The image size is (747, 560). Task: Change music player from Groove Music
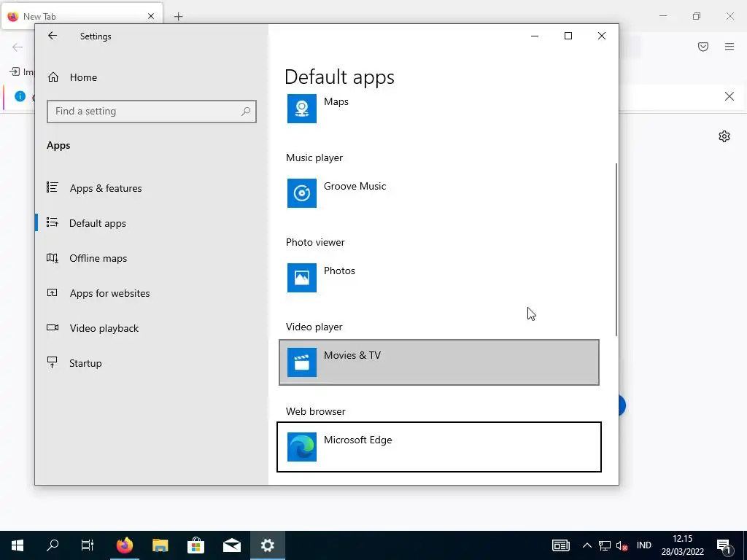[x=438, y=192]
